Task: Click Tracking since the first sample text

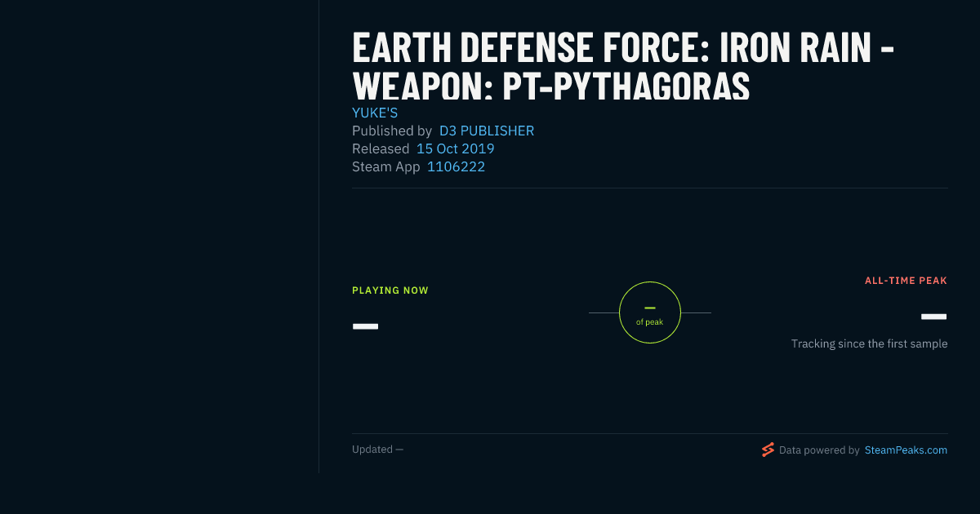Action: click(x=869, y=343)
